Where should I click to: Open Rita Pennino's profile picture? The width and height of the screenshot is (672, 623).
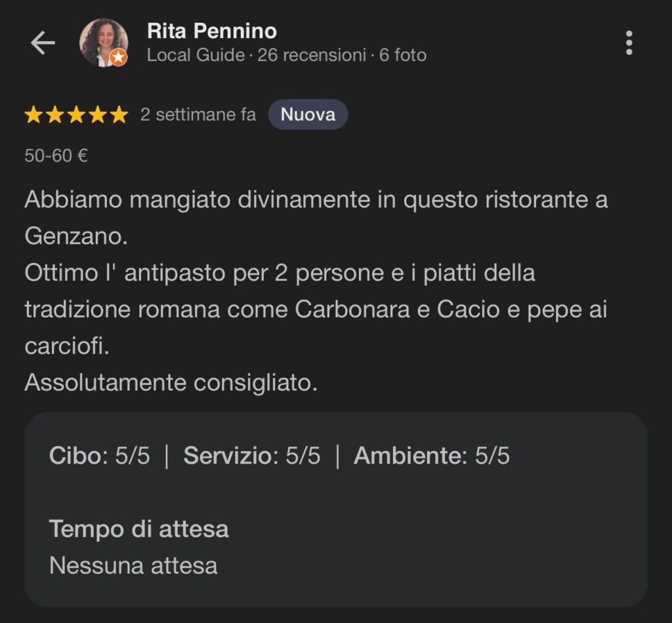point(102,41)
